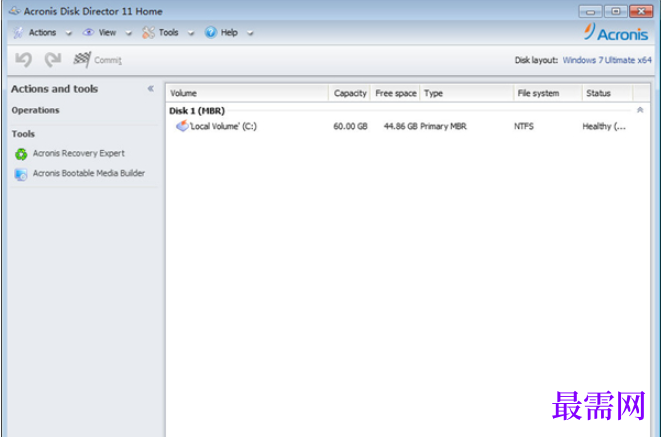Click the Actions menu wand icon

tap(18, 33)
